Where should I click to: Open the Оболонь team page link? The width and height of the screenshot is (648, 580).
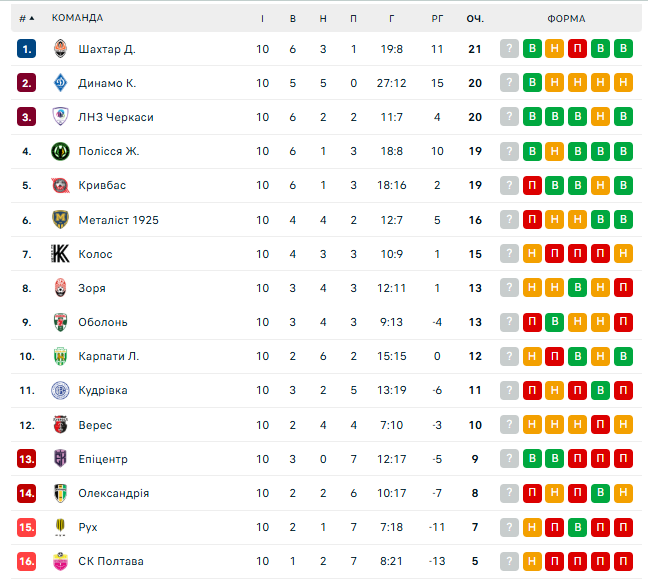(103, 322)
